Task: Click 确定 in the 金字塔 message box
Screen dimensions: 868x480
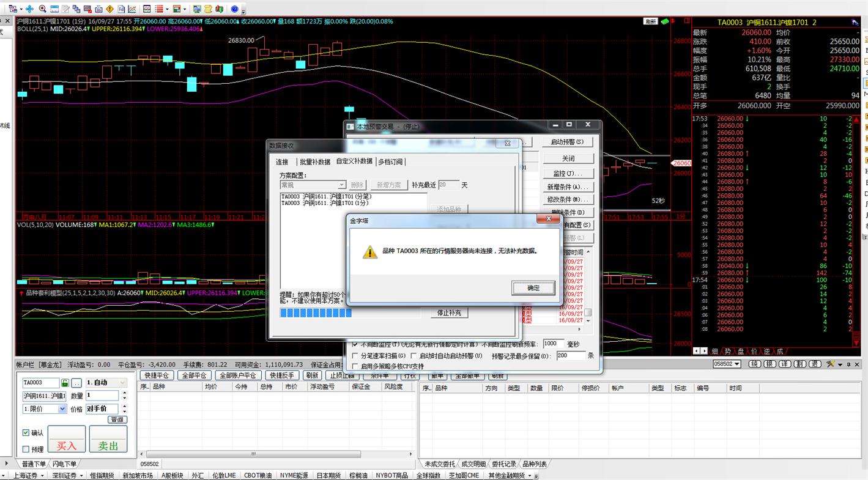Action: [533, 288]
